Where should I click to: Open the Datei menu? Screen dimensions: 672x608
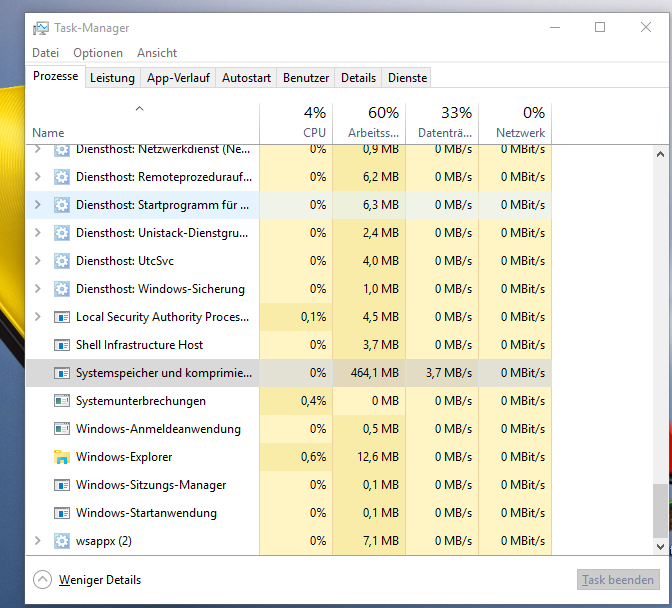(45, 53)
